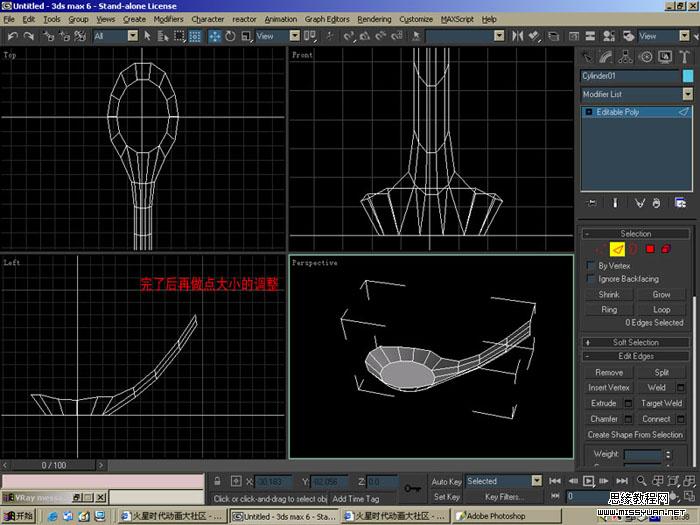Open the key mode Selected dropdown
This screenshot has width=700, height=525.
(x=537, y=481)
